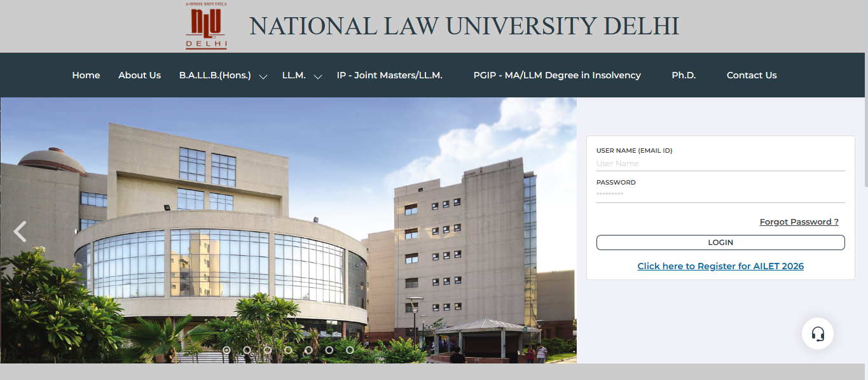Screen dimensions: 868x380
Task: Select the third carousel indicator dot
Action: click(x=268, y=349)
